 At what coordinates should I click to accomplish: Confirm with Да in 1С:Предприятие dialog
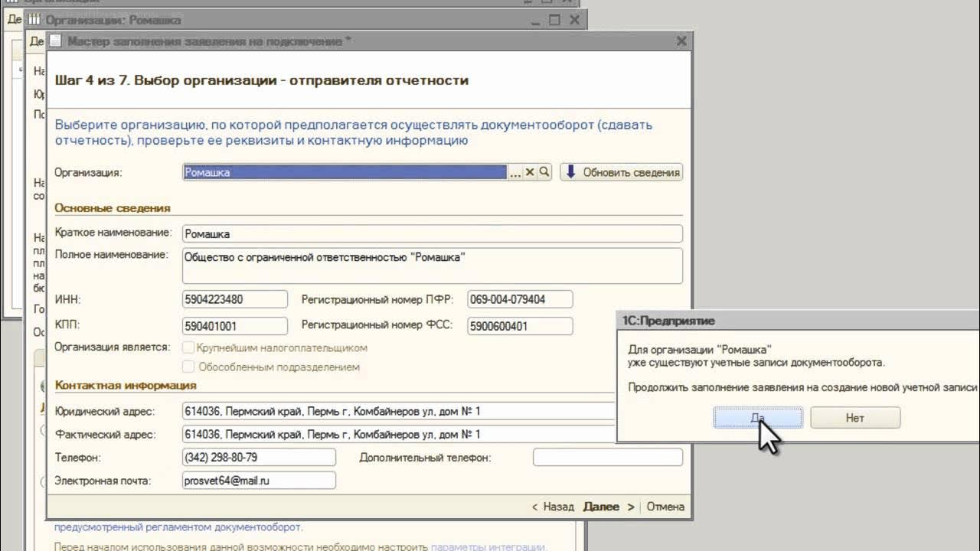click(758, 418)
